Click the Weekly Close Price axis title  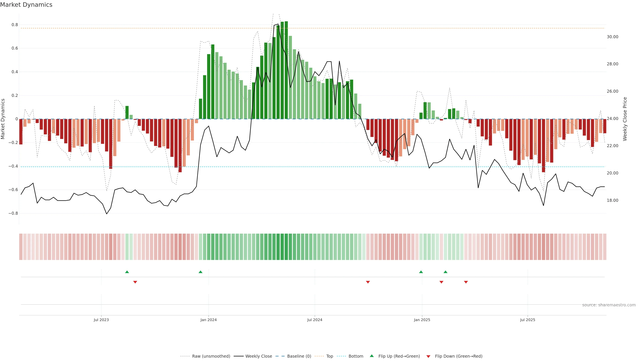[625, 119]
